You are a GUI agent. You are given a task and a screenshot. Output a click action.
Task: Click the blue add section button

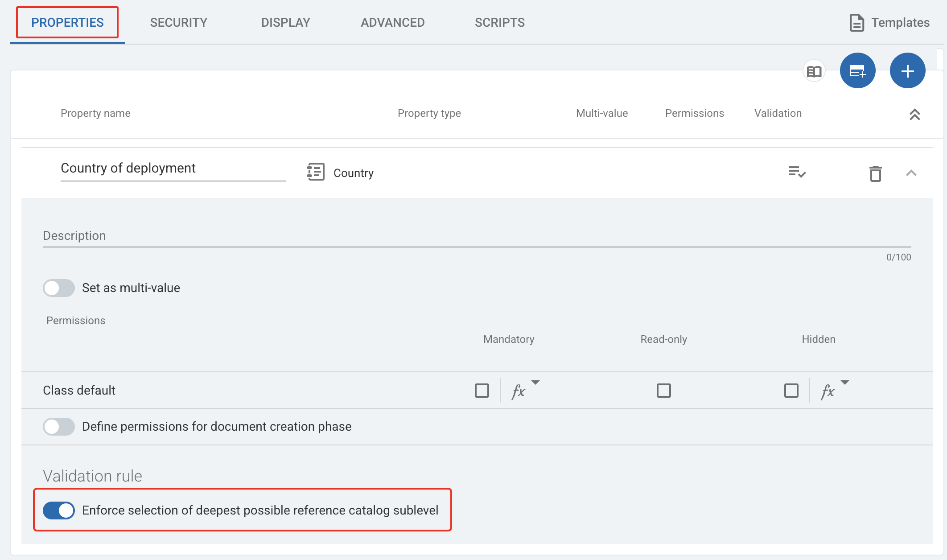[858, 70]
